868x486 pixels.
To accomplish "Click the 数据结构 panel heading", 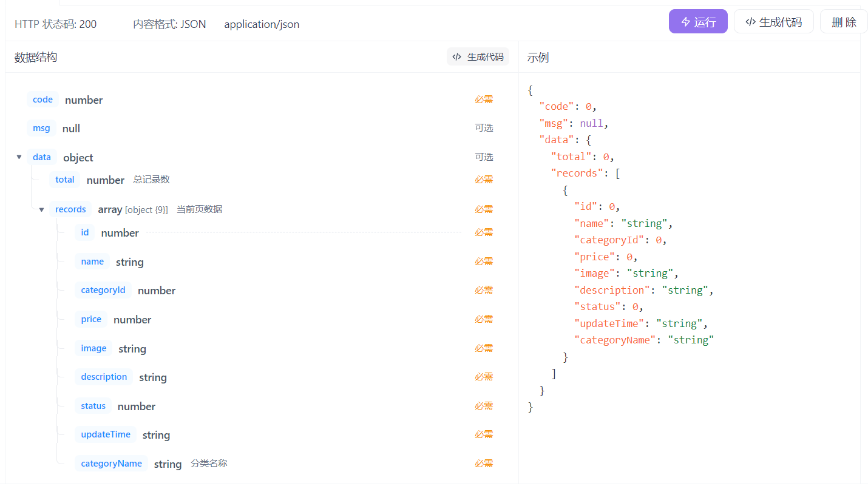I will coord(36,57).
